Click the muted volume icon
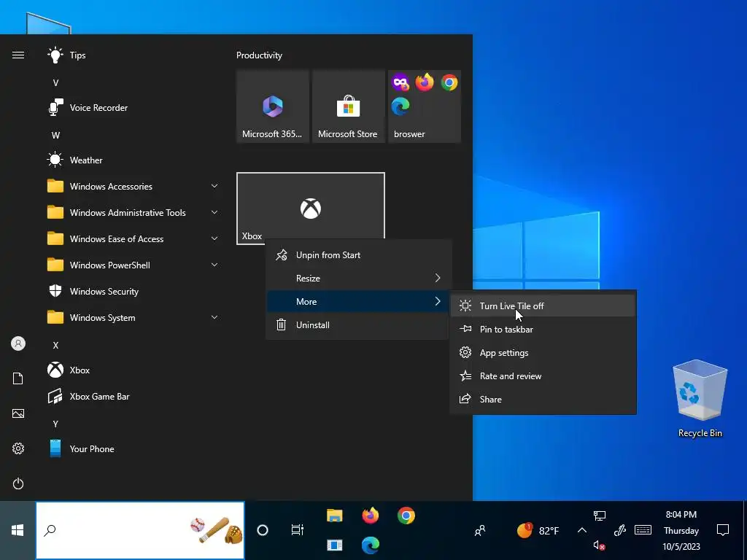The image size is (747, 560). [600, 545]
